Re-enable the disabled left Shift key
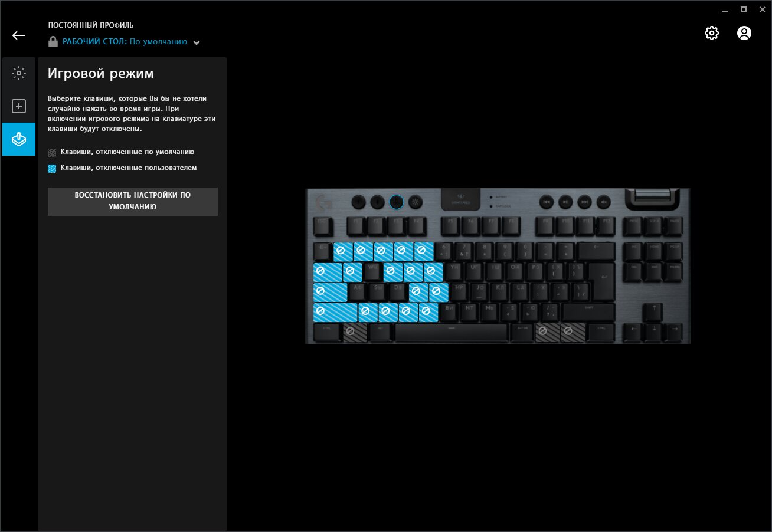Screen dimensions: 772x532 click(x=335, y=312)
